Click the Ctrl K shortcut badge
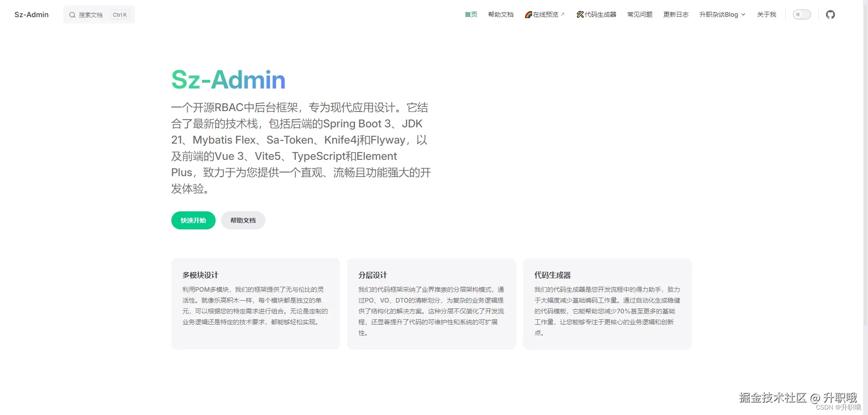The height and width of the screenshot is (415, 868). pos(120,15)
